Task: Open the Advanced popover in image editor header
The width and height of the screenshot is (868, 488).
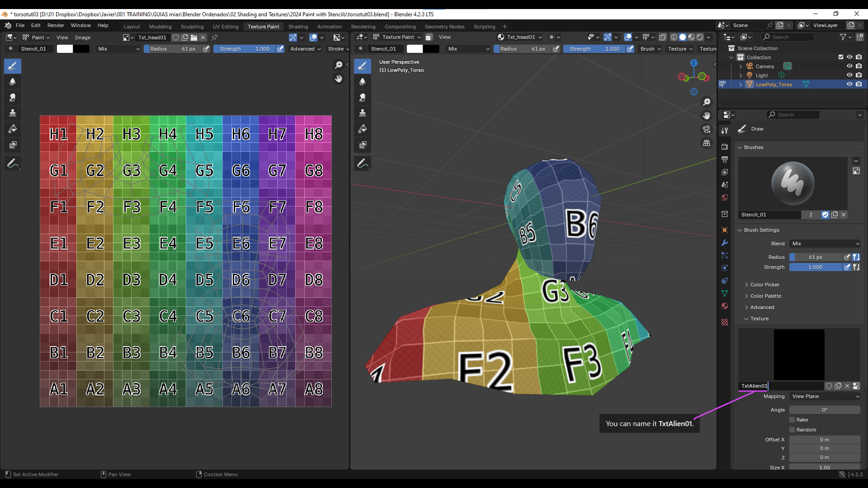Action: (x=305, y=49)
